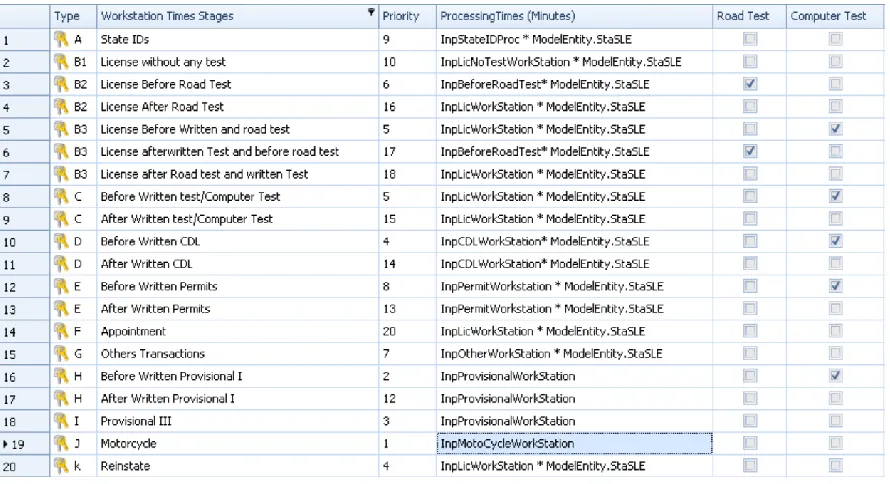
Task: Click Type cell 'k' in Reinstate row
Action: pyautogui.click(x=73, y=466)
